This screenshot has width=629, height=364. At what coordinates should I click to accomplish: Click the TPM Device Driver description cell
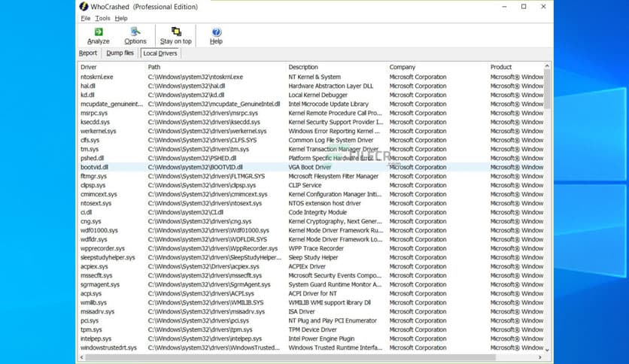pos(312,329)
